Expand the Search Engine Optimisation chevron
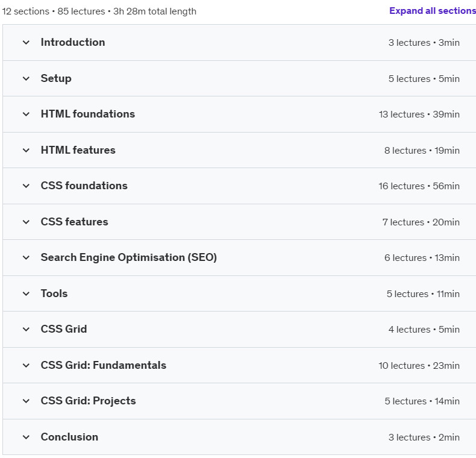 point(26,257)
